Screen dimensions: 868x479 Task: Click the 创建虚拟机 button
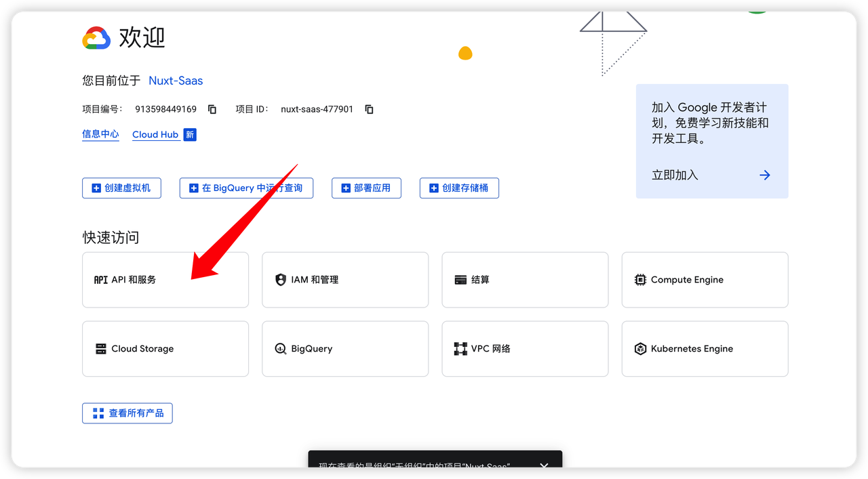coord(121,188)
